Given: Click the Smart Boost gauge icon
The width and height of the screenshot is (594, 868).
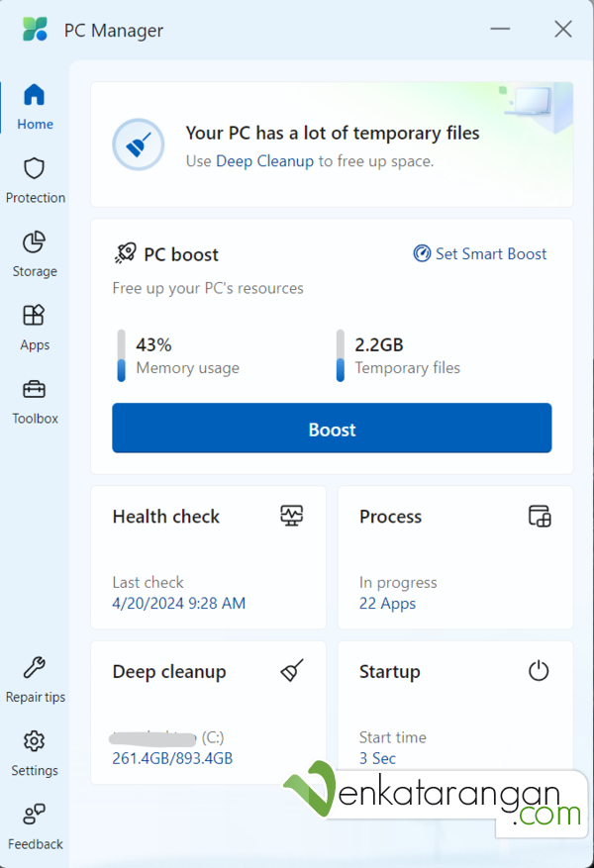Looking at the screenshot, I should (422, 253).
